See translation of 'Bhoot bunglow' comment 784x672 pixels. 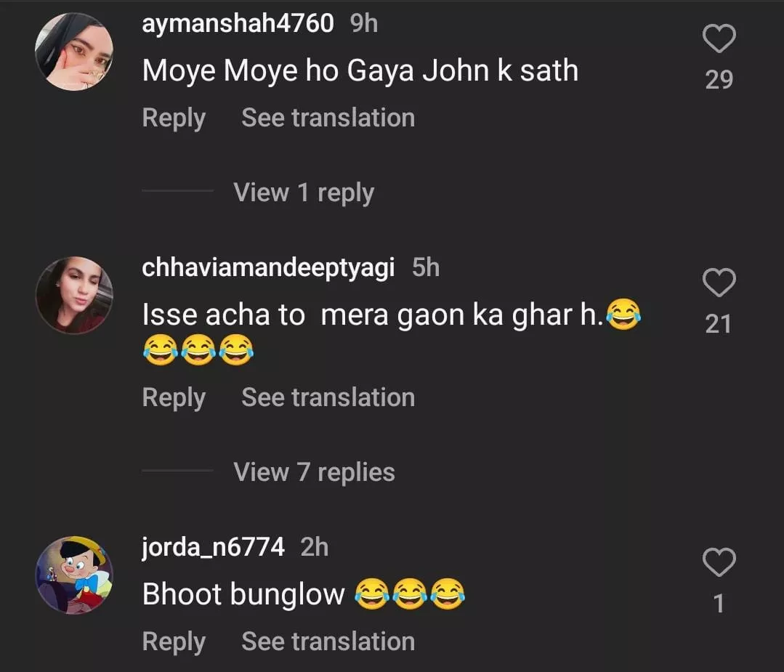point(328,641)
